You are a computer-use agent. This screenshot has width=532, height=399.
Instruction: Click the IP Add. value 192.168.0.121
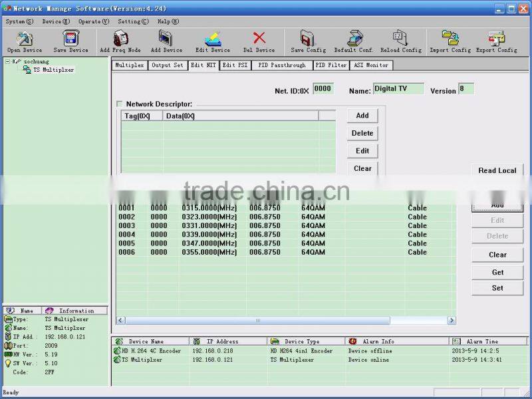tap(65, 337)
